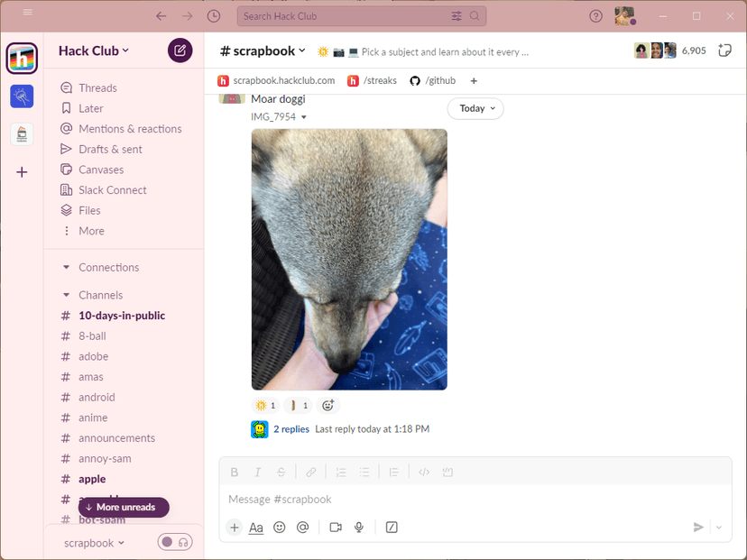Image resolution: width=747 pixels, height=560 pixels.
Task: Open canvas icon in channel header
Action: click(x=724, y=50)
